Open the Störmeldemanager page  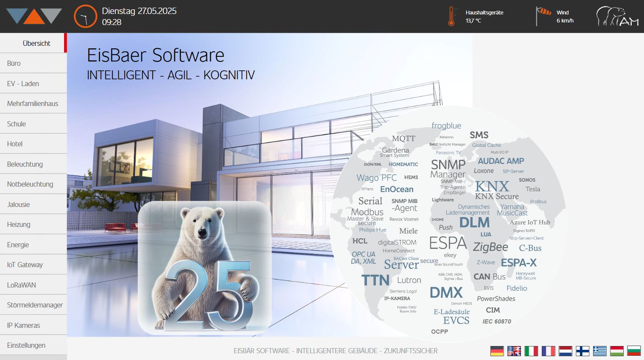34,305
